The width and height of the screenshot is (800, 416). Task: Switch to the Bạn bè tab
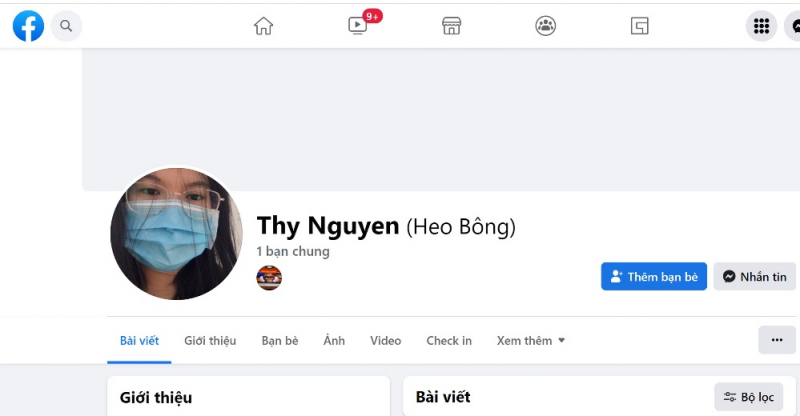pyautogui.click(x=280, y=340)
